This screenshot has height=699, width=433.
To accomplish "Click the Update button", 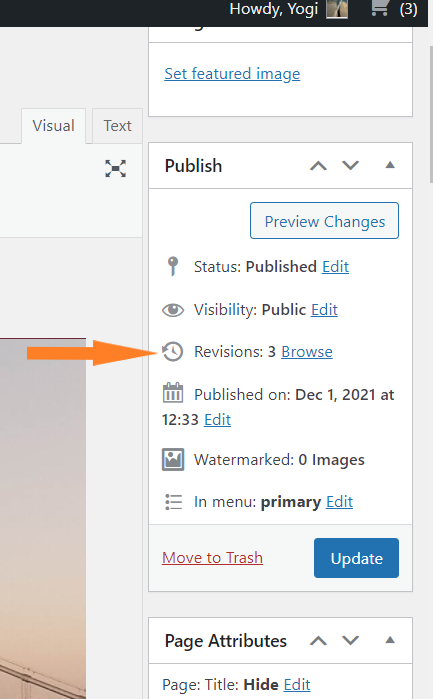I will (x=356, y=558).
